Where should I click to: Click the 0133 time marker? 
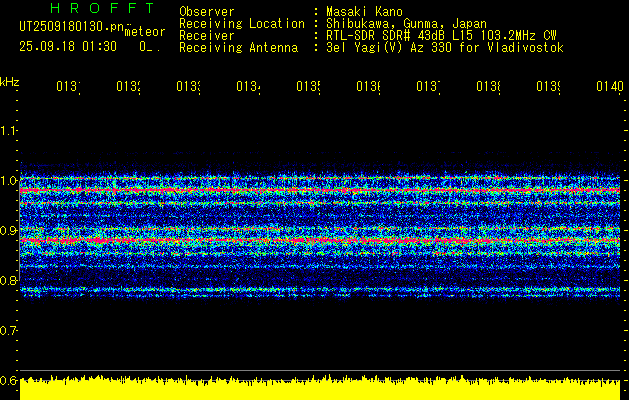[x=188, y=87]
